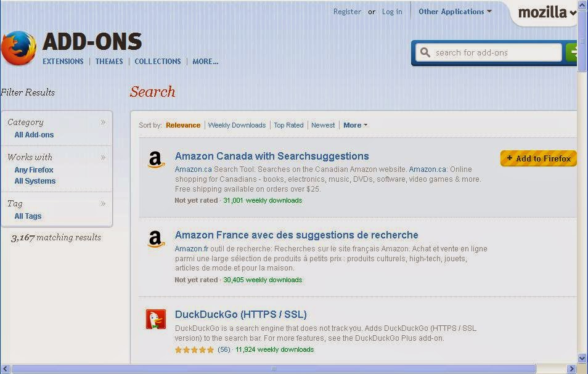Open Amazon Canada with Searchsuggestions title

click(272, 156)
